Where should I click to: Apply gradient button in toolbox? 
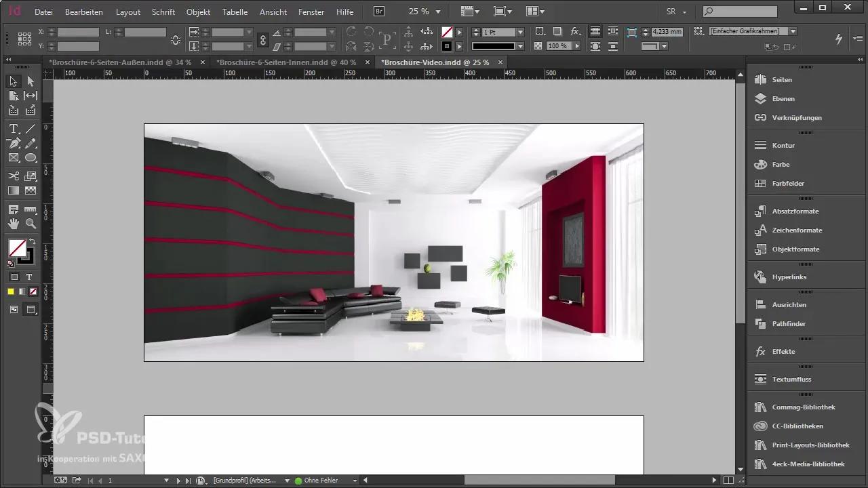pos(22,291)
